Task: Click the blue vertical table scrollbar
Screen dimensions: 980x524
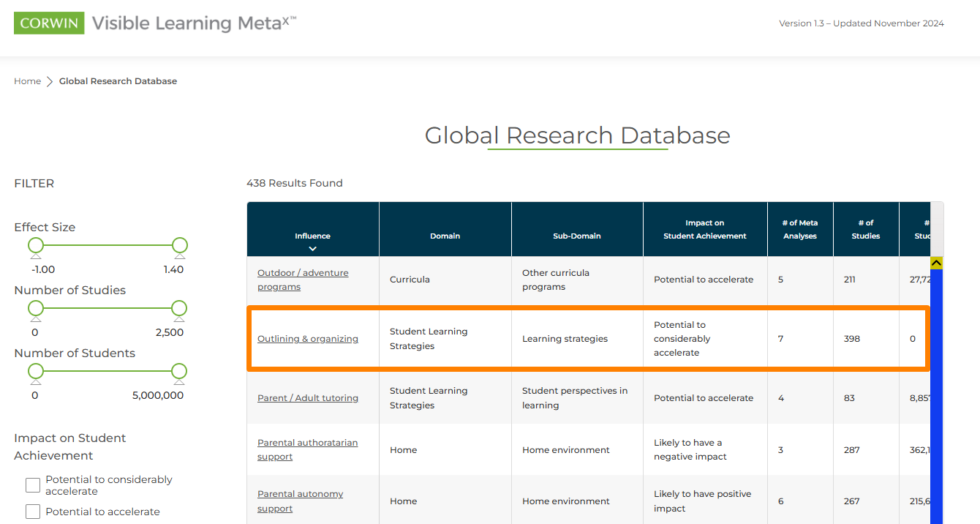Action: coord(936,395)
